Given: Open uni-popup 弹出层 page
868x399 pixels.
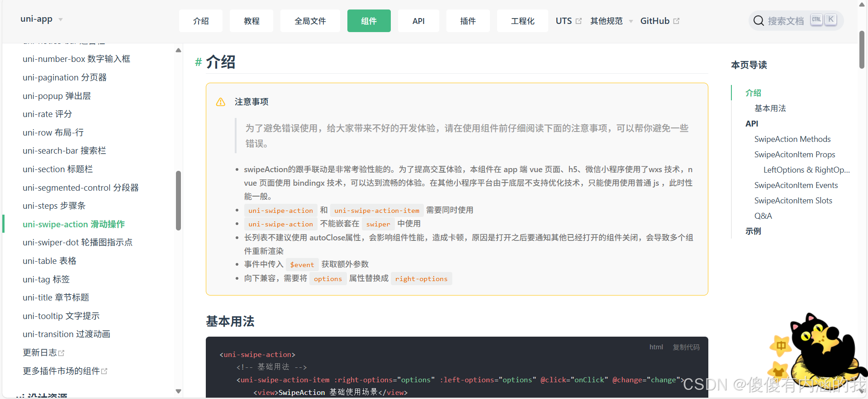Looking at the screenshot, I should click(57, 96).
